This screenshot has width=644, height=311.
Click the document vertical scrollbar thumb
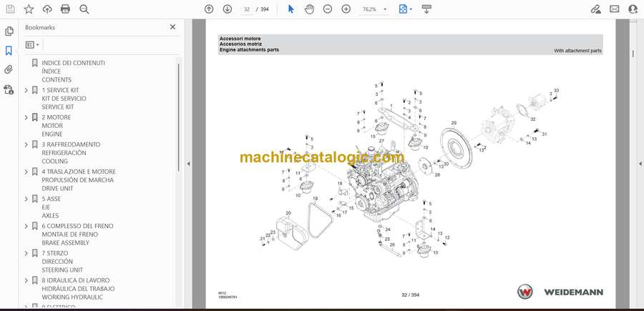[x=633, y=54]
